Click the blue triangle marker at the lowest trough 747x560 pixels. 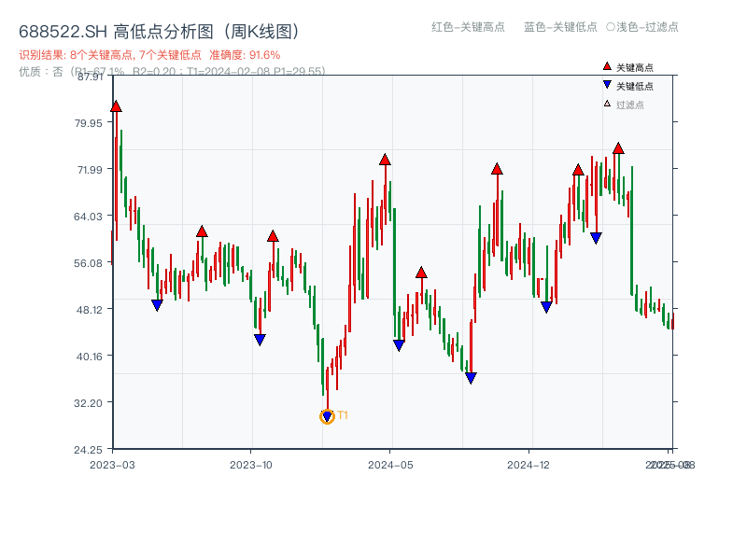[326, 413]
